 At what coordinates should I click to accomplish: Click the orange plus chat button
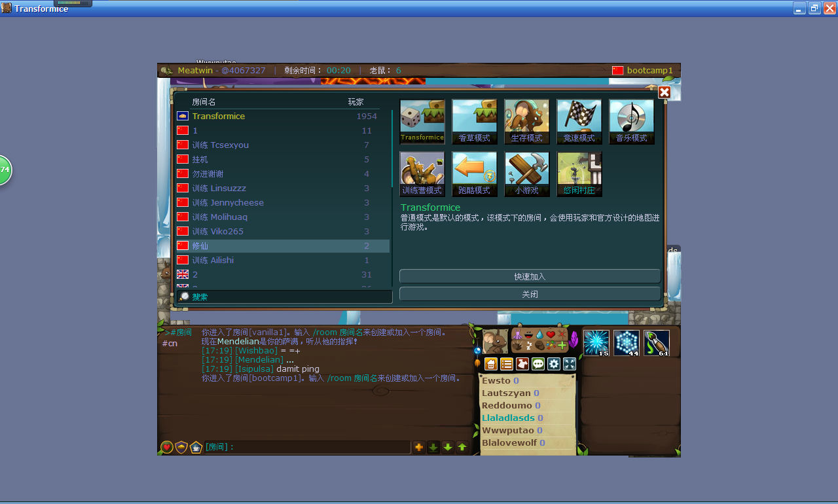click(x=419, y=447)
